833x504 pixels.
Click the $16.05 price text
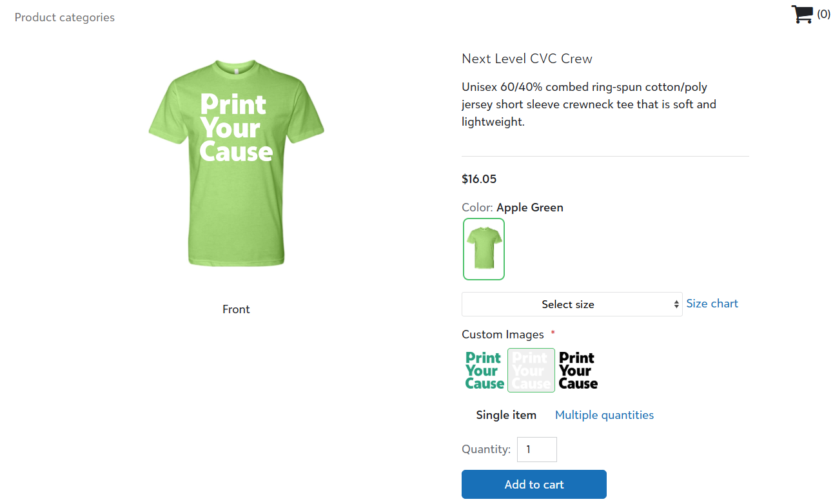pos(479,179)
